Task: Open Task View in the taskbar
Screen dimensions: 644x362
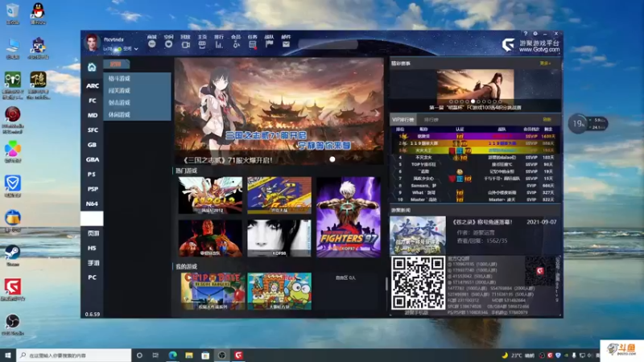Action: click(x=155, y=355)
